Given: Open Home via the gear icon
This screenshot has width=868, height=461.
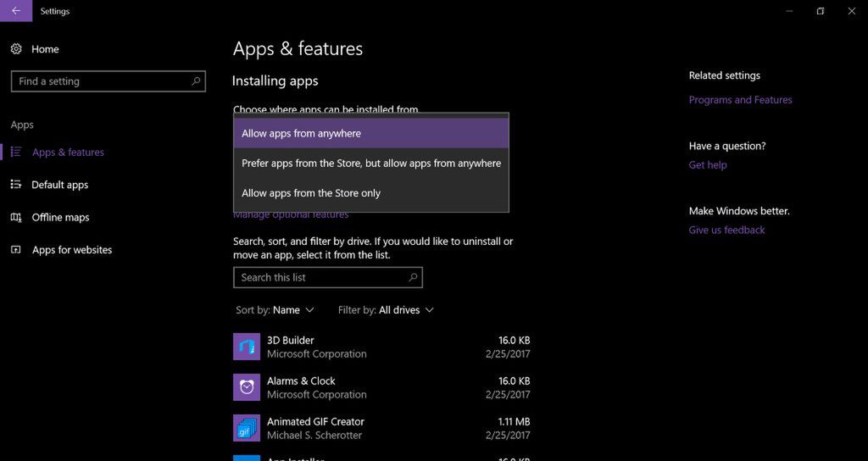Looking at the screenshot, I should coord(16,49).
